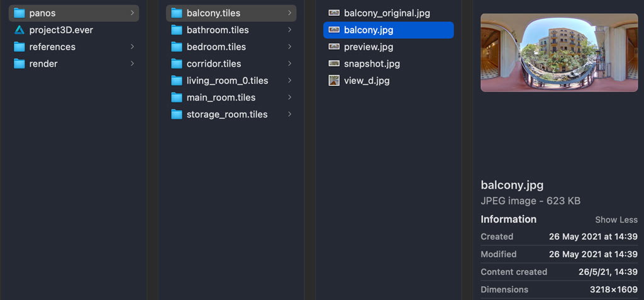Select the snapshot.jpg file icon
644x300 pixels.
tap(334, 64)
